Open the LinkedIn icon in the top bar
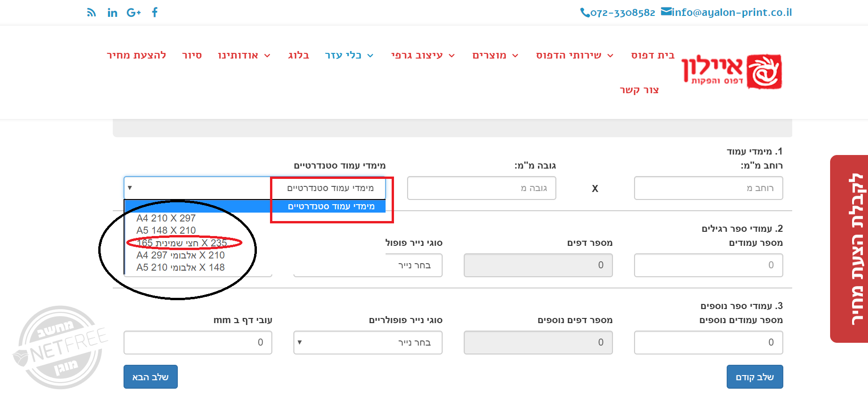 (112, 13)
